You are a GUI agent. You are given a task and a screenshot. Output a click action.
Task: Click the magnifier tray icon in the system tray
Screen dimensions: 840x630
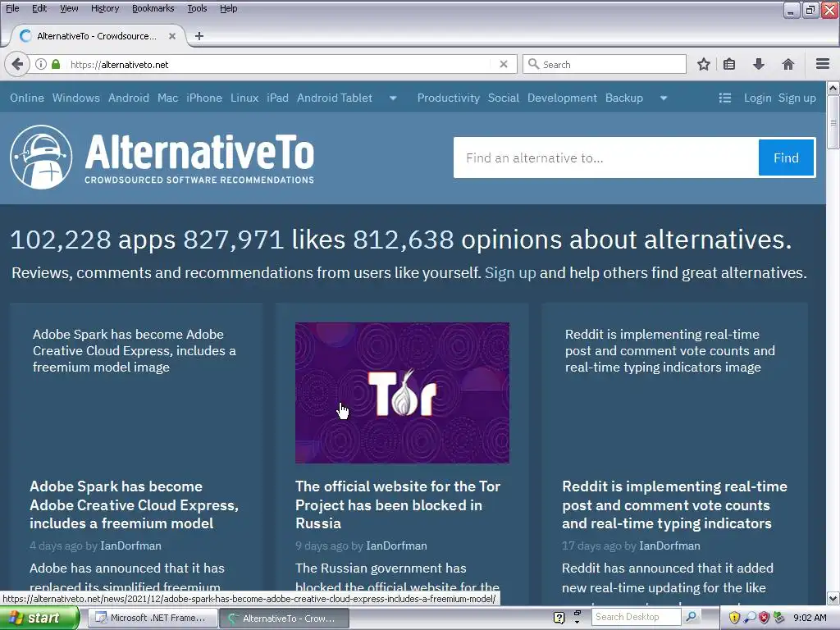click(750, 618)
